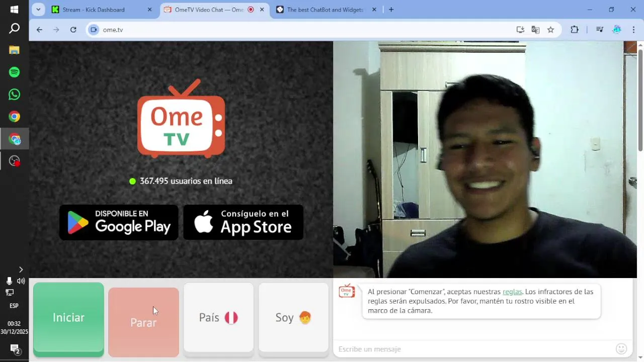
Task: Click the microphone tray icon
Action: click(9, 281)
